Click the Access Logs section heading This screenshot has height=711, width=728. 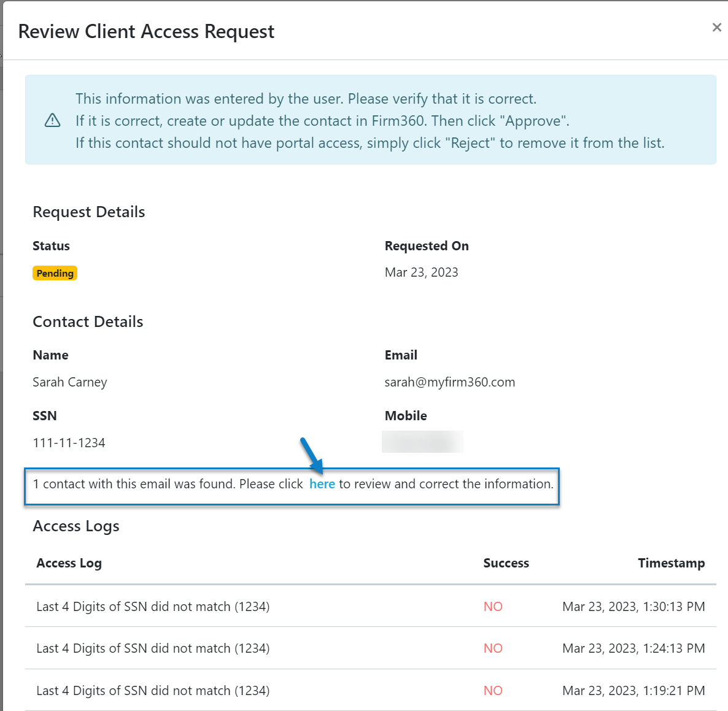pyautogui.click(x=76, y=526)
